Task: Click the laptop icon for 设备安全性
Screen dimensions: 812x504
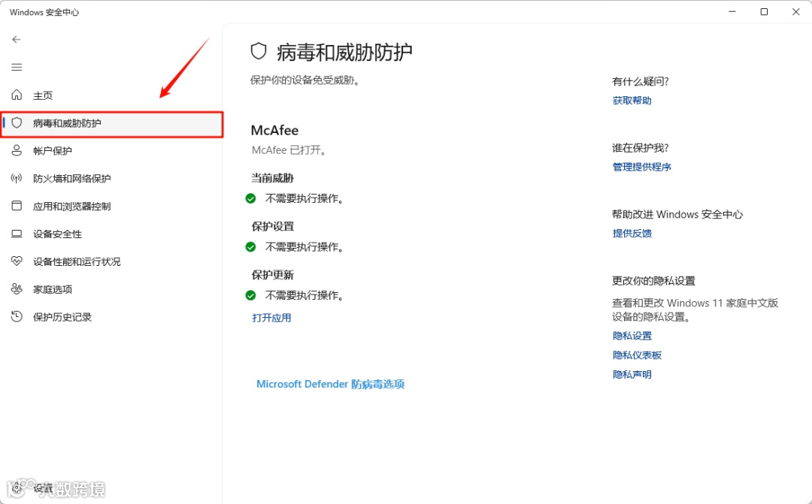Action: [17, 234]
